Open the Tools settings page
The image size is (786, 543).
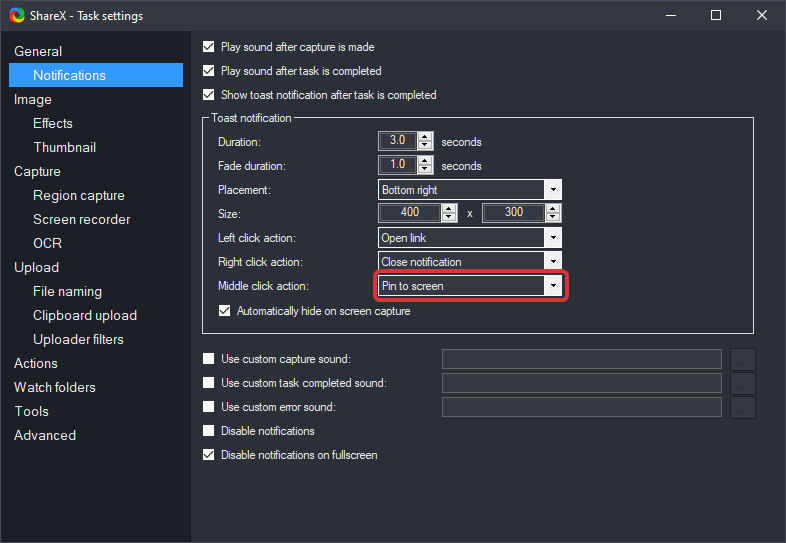32,412
